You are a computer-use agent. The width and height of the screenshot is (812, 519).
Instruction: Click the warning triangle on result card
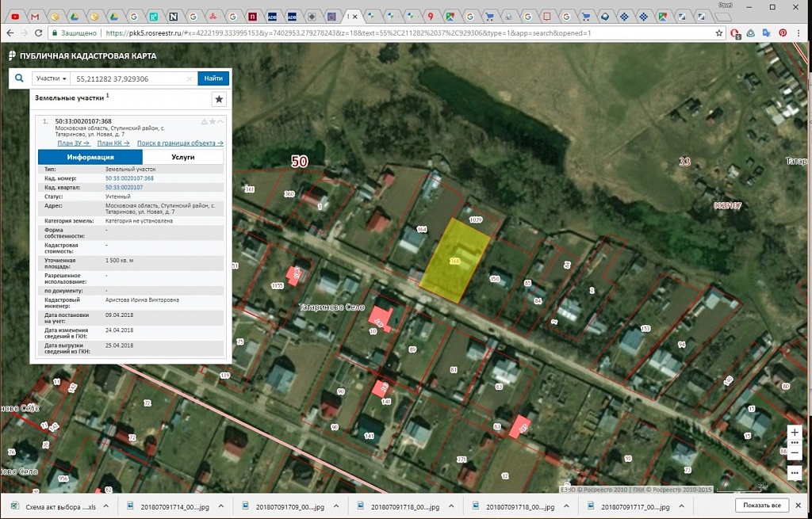[204, 121]
